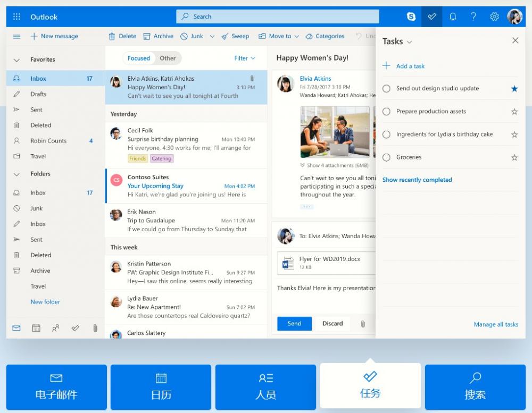Open the app launcher grid icon
The width and height of the screenshot is (532, 413).
[x=16, y=16]
